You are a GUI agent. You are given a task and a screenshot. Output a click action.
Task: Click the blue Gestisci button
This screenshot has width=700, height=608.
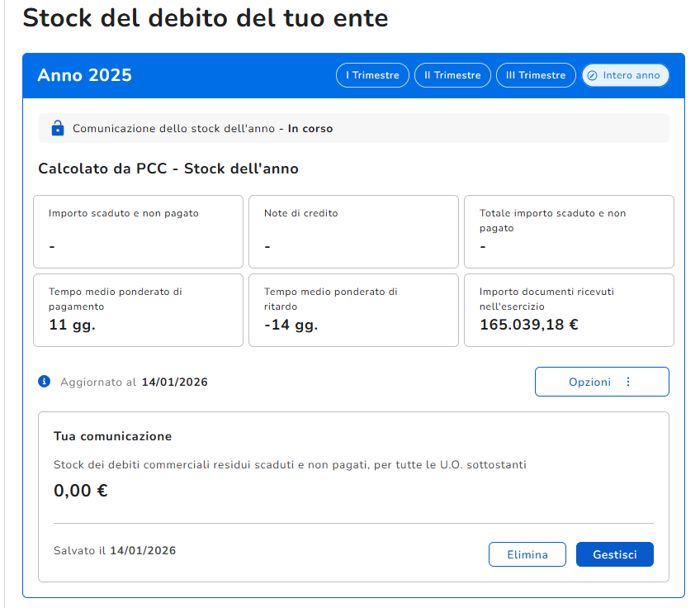click(614, 554)
